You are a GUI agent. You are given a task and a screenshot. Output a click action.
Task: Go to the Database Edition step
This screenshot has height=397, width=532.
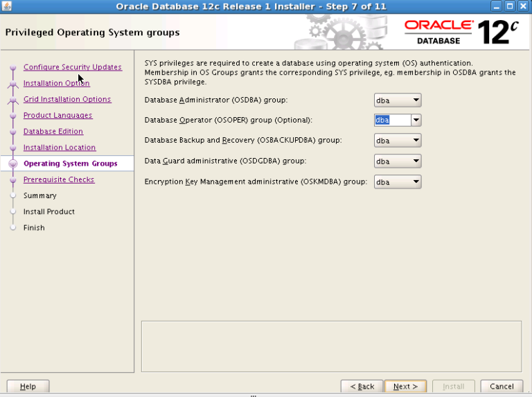(x=53, y=132)
